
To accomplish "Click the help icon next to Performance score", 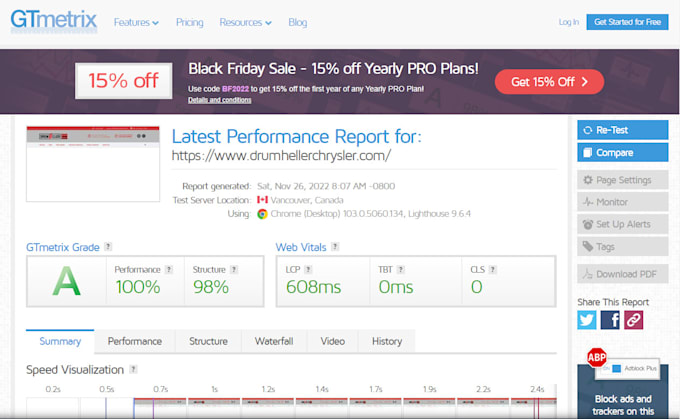I will pyautogui.click(x=169, y=269).
